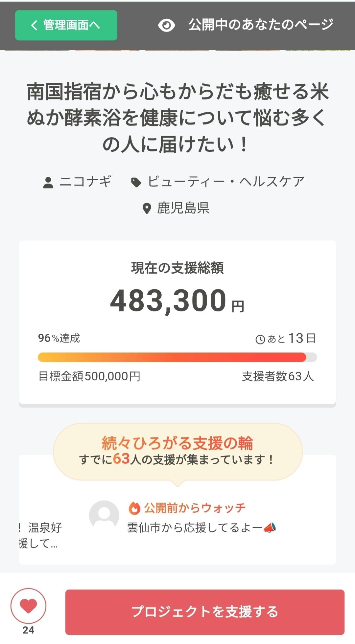Open the ニコナギ owner link
355x644 pixels.
point(85,182)
